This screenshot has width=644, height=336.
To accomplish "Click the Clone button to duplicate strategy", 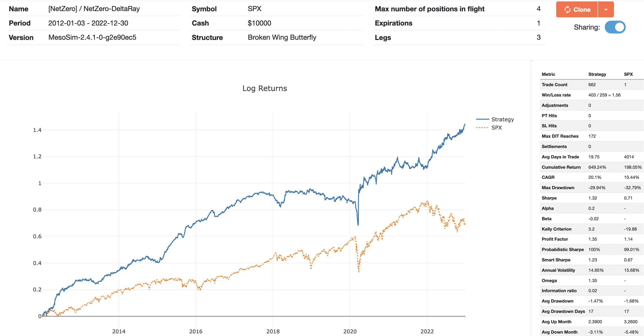I will [x=578, y=10].
